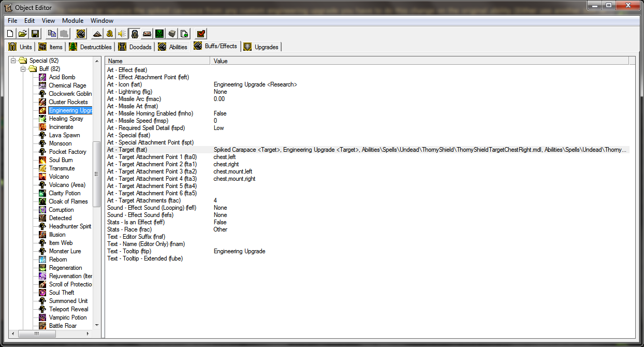Select Monsoon buff entry
This screenshot has width=644, height=347.
(x=61, y=143)
